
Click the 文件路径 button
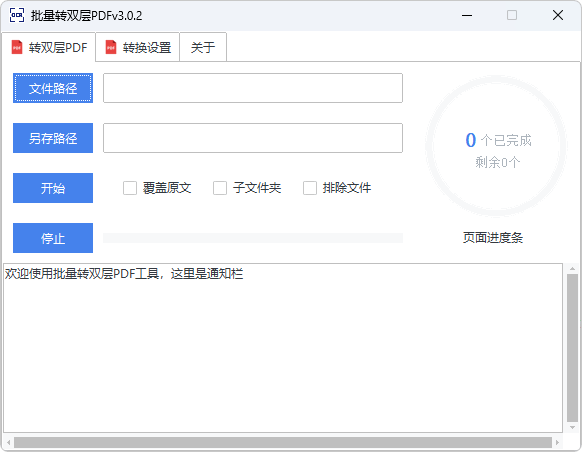pos(53,88)
